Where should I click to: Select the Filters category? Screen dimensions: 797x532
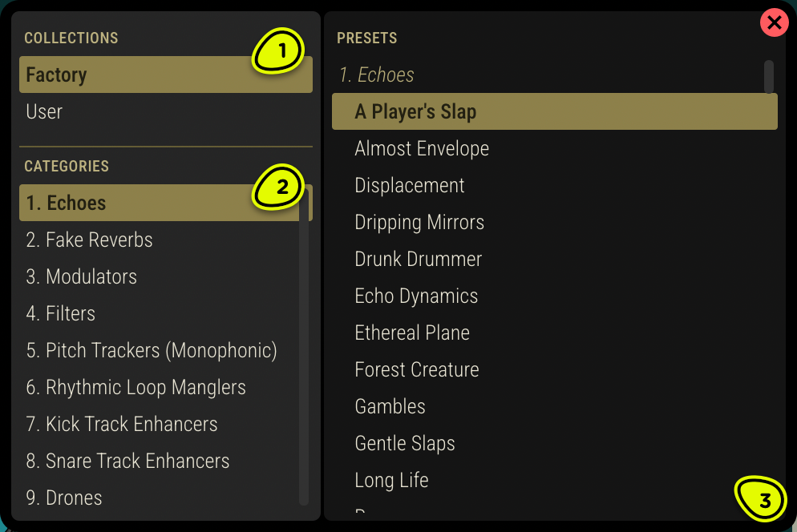(x=61, y=313)
